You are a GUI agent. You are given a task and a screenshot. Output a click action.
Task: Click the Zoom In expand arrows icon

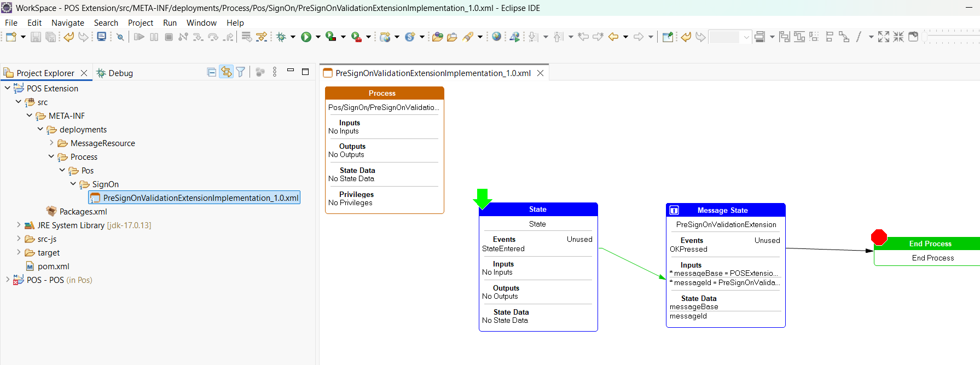(x=884, y=37)
